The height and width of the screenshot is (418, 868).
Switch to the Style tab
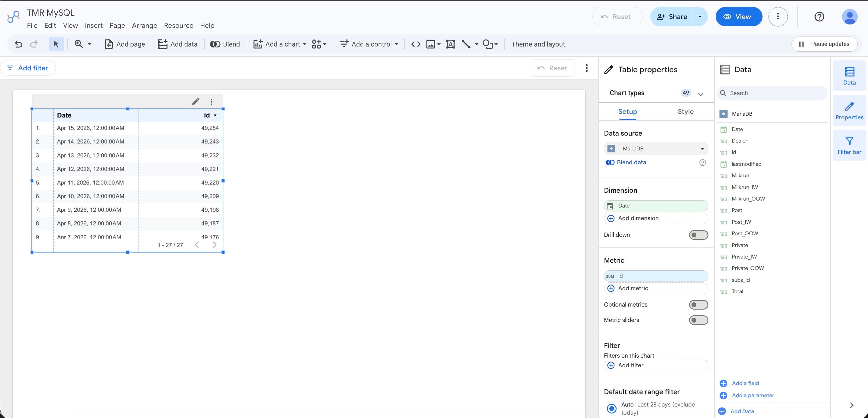685,111
